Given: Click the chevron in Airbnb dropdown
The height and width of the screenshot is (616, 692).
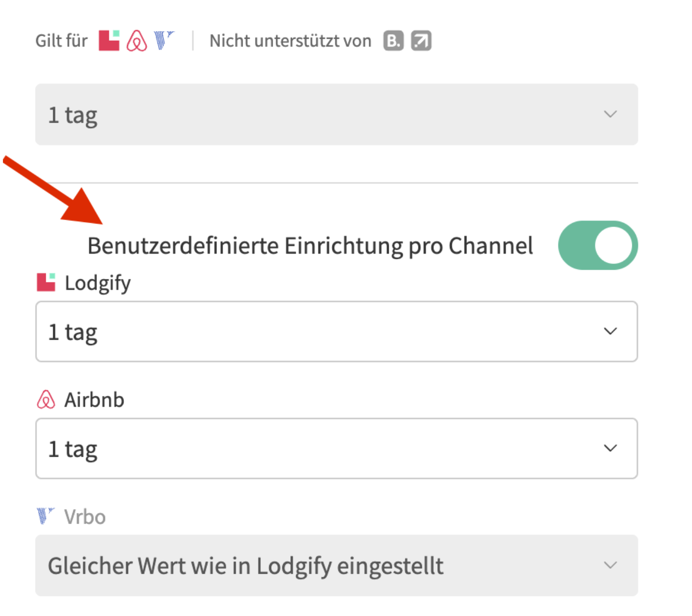Looking at the screenshot, I should coord(610,448).
